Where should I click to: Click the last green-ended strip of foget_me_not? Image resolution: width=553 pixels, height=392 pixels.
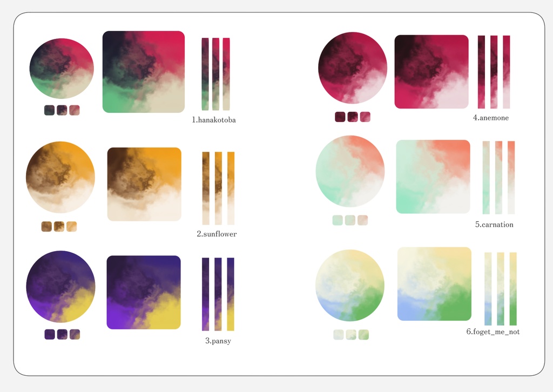click(513, 289)
